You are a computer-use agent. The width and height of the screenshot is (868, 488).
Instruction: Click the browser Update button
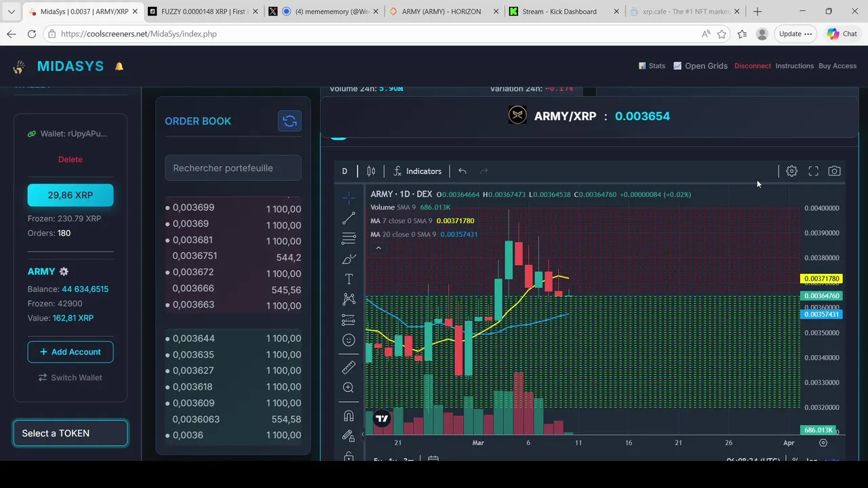(795, 34)
